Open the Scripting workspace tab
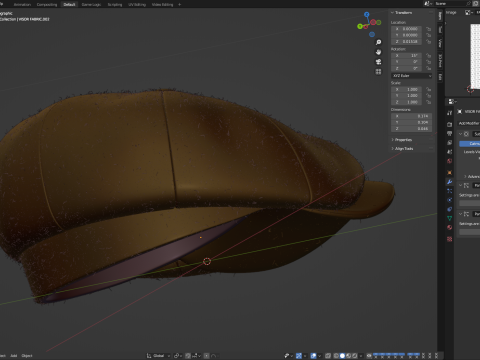 (x=115, y=4)
